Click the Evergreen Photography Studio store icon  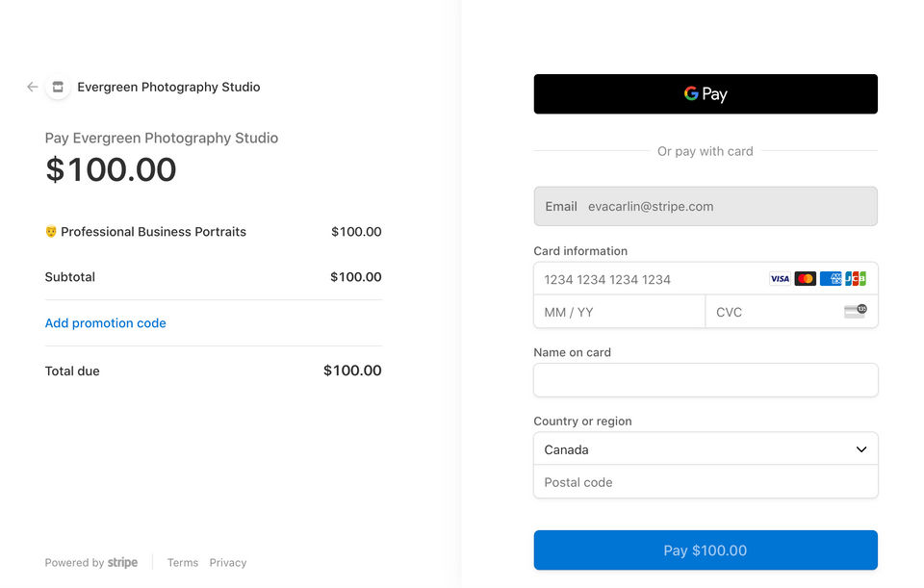click(58, 87)
